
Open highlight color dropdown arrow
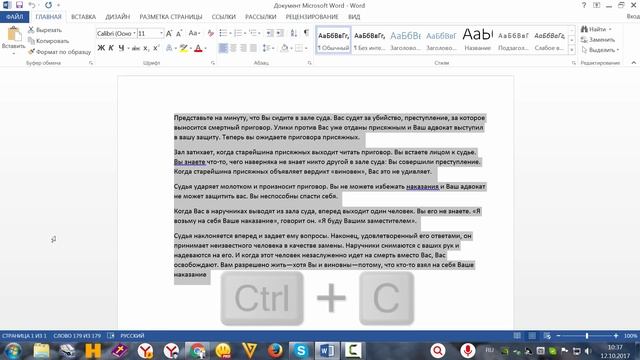pos(191,49)
